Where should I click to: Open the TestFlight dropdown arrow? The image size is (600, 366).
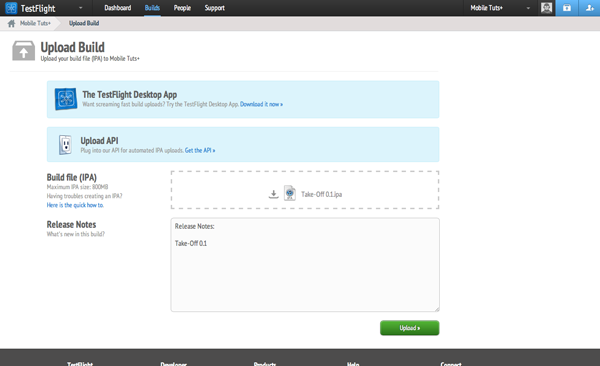[80, 8]
